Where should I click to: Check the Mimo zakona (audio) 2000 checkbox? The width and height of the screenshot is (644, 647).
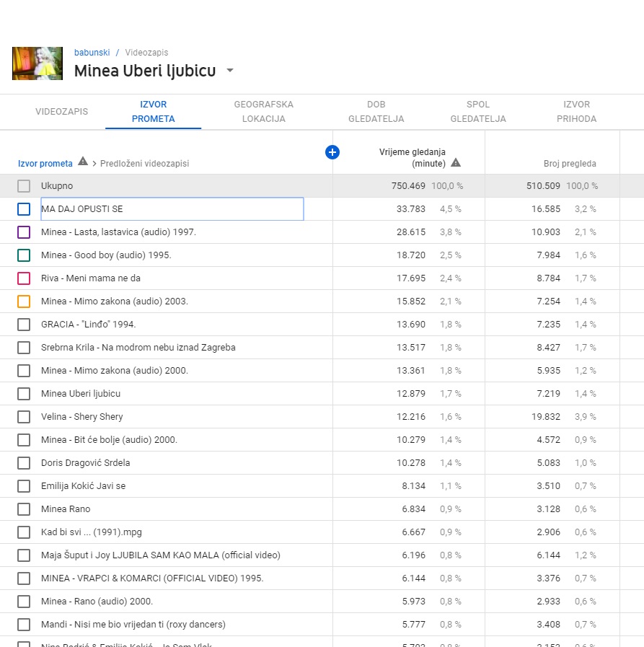(x=24, y=371)
